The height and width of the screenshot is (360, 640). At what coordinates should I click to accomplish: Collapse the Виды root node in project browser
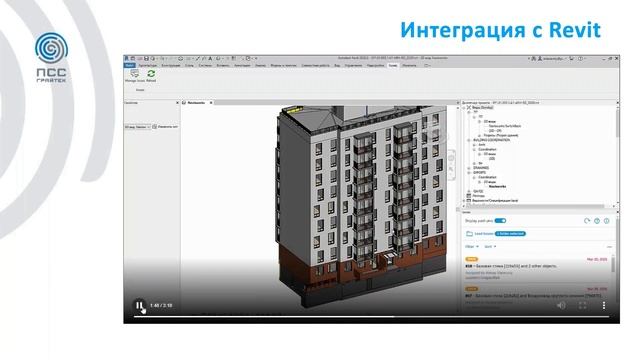pos(464,108)
